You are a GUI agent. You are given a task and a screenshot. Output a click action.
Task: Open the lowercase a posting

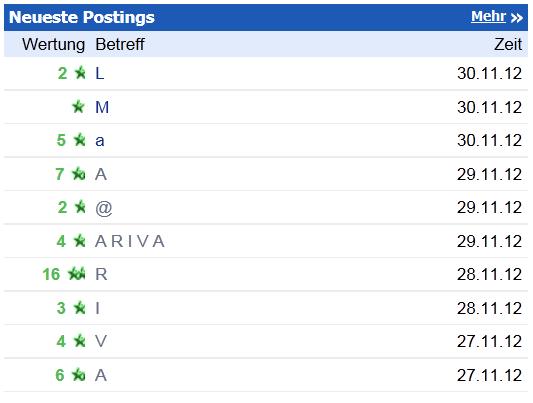click(x=100, y=140)
